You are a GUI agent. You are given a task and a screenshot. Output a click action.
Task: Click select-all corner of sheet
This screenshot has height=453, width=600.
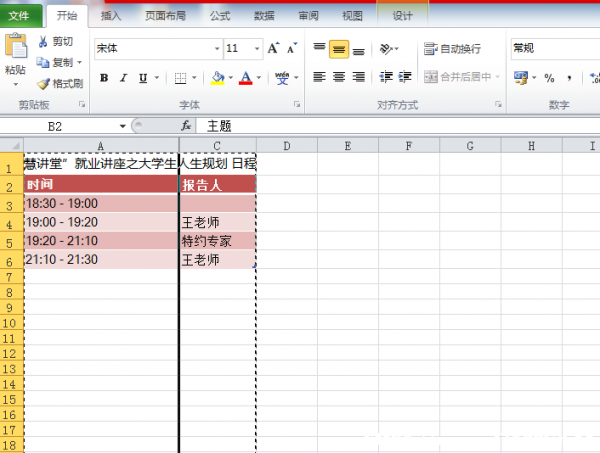(12, 145)
